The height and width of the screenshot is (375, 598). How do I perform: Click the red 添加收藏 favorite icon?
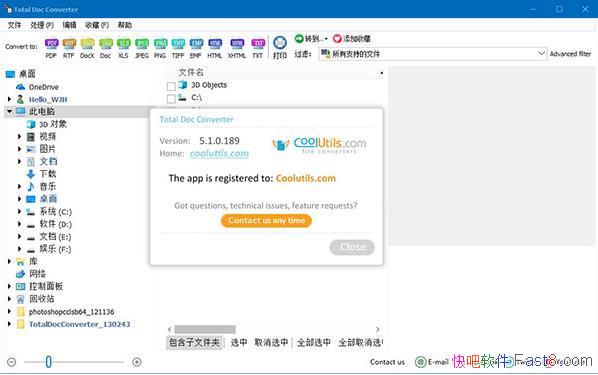pos(337,39)
